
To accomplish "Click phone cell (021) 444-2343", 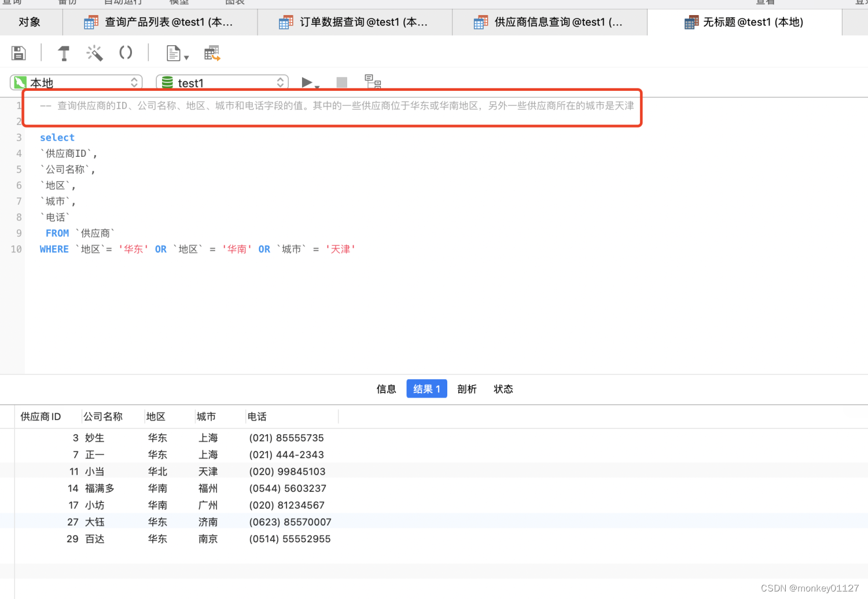I will (286, 455).
